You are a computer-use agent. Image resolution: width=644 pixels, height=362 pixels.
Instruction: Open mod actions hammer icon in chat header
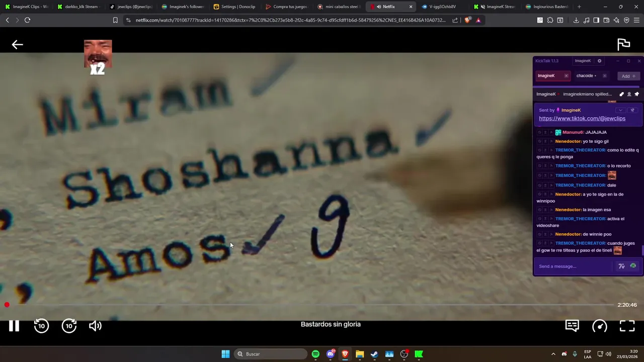click(x=621, y=94)
